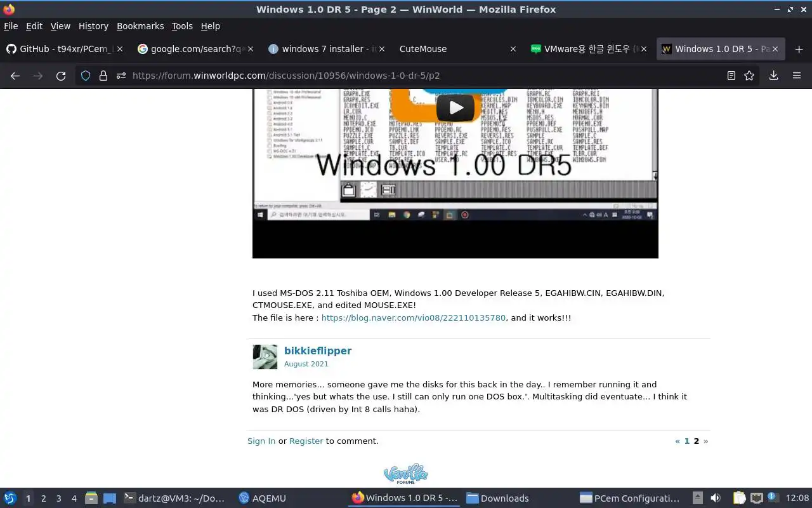This screenshot has height=508, width=812.
Task: Bookmark this page with the star
Action: 749,76
